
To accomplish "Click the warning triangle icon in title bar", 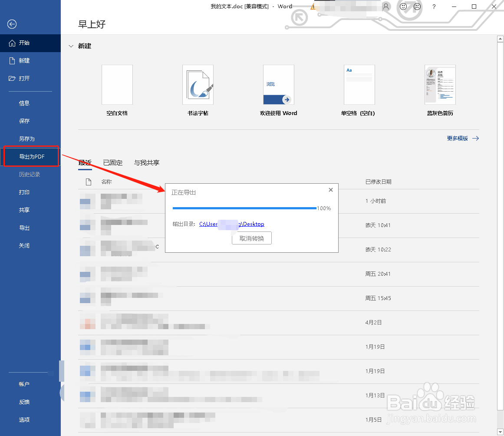I will (x=313, y=7).
